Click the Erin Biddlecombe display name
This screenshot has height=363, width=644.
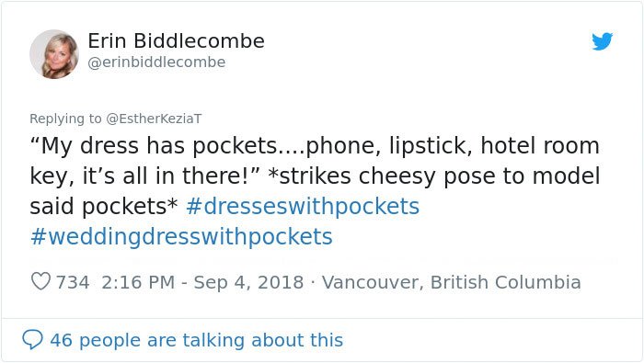click(177, 41)
